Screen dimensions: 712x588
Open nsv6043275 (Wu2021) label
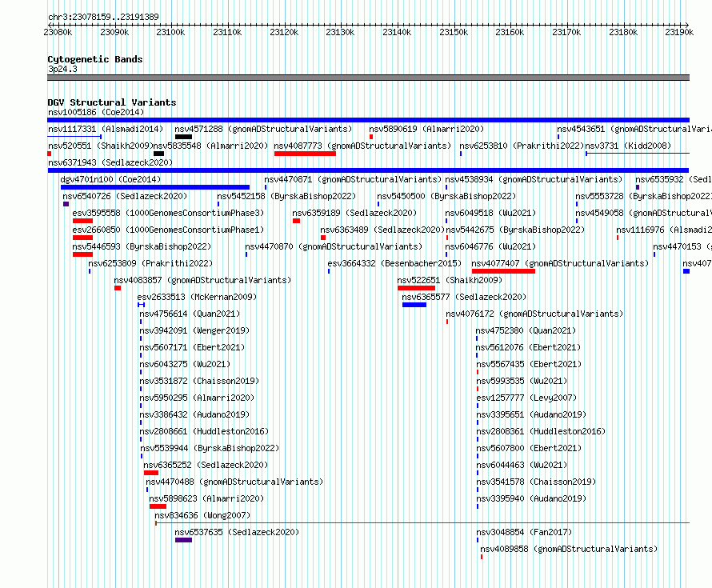click(185, 364)
